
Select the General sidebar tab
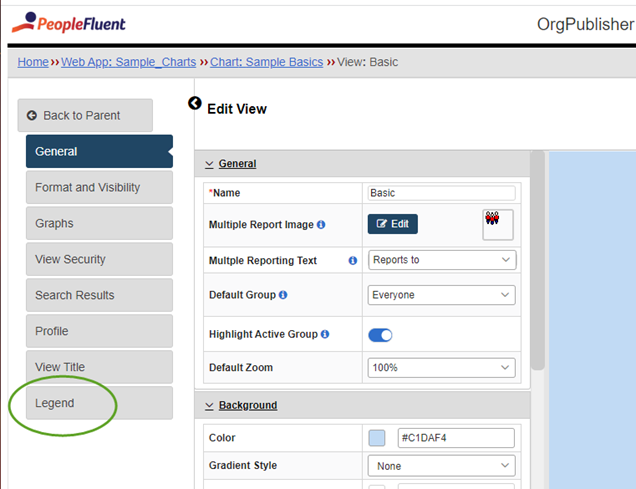(99, 151)
